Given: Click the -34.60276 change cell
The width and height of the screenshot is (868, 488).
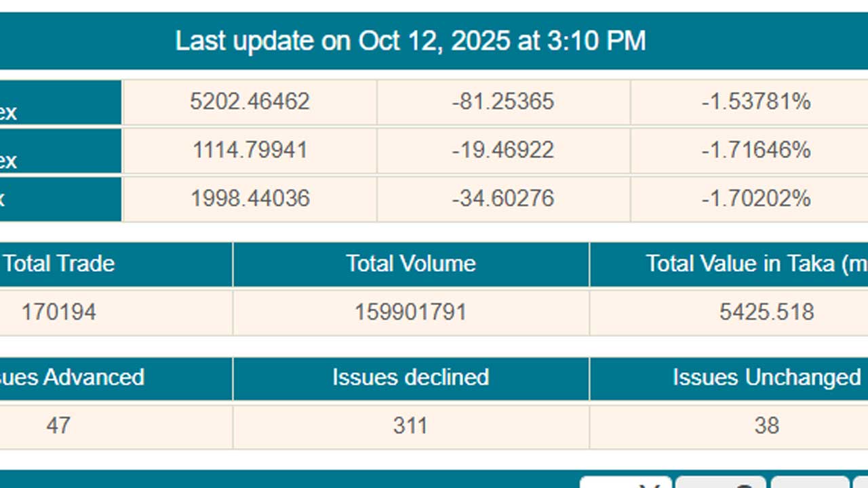Looking at the screenshot, I should (x=503, y=199).
